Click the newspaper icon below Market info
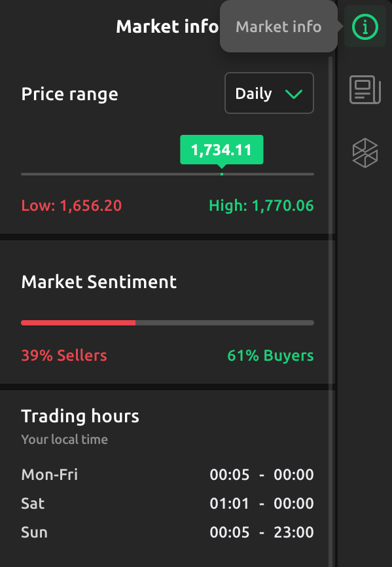 [x=365, y=90]
